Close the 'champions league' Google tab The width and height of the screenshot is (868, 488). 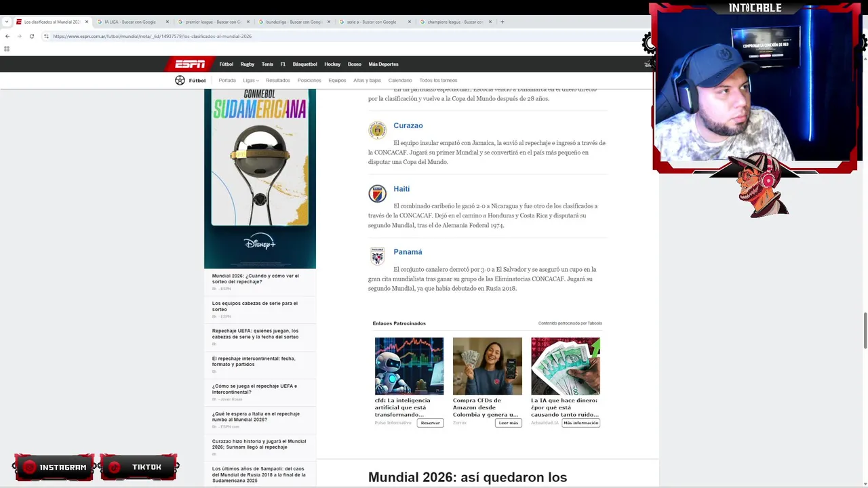tap(490, 22)
